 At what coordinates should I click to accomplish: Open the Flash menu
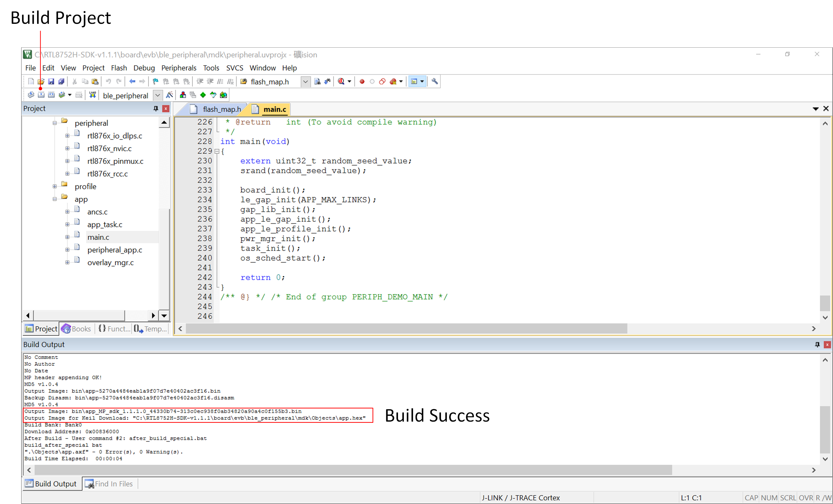pyautogui.click(x=119, y=68)
